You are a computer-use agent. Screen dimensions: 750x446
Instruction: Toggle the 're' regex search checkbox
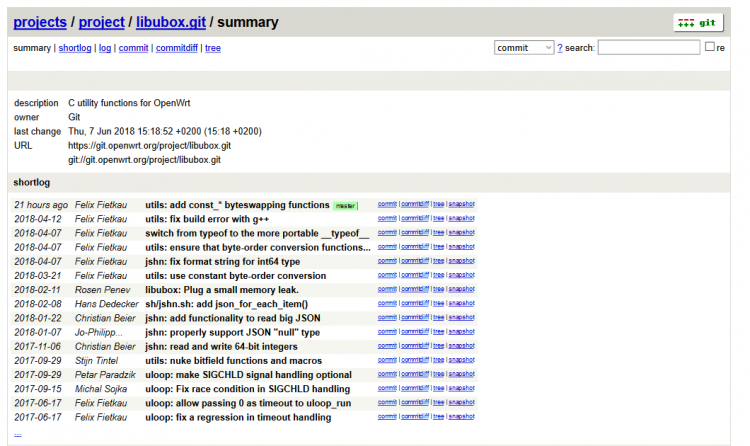tap(710, 47)
